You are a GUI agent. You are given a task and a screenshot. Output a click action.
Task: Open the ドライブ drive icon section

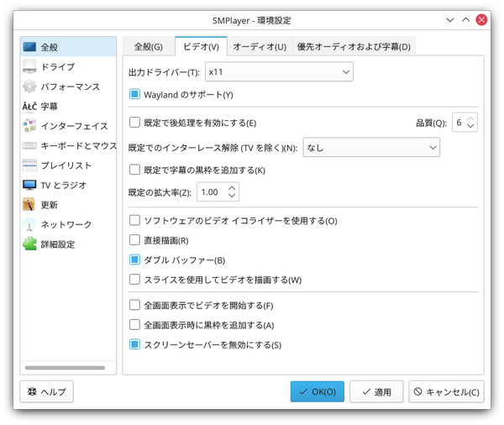point(29,66)
